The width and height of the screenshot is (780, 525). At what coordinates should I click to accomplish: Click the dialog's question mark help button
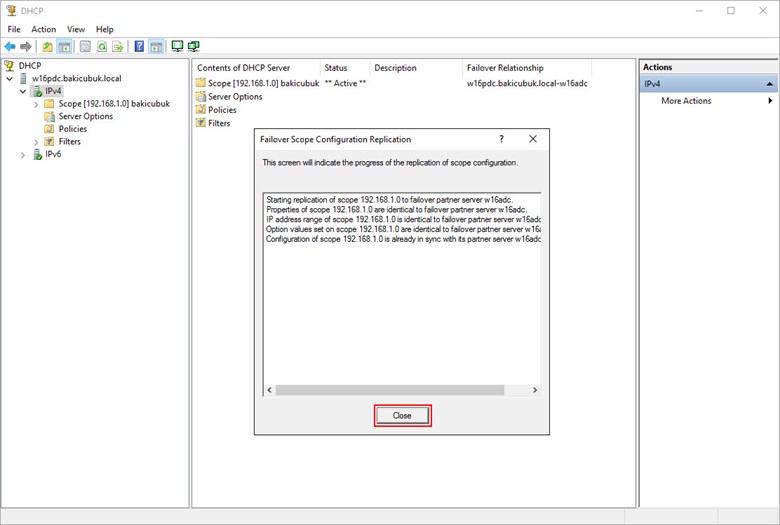[501, 139]
